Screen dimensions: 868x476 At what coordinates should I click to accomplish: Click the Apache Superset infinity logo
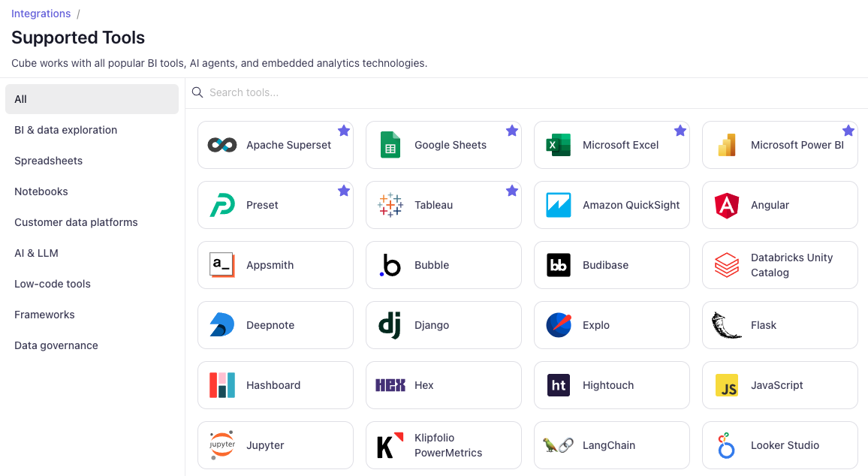(x=222, y=145)
